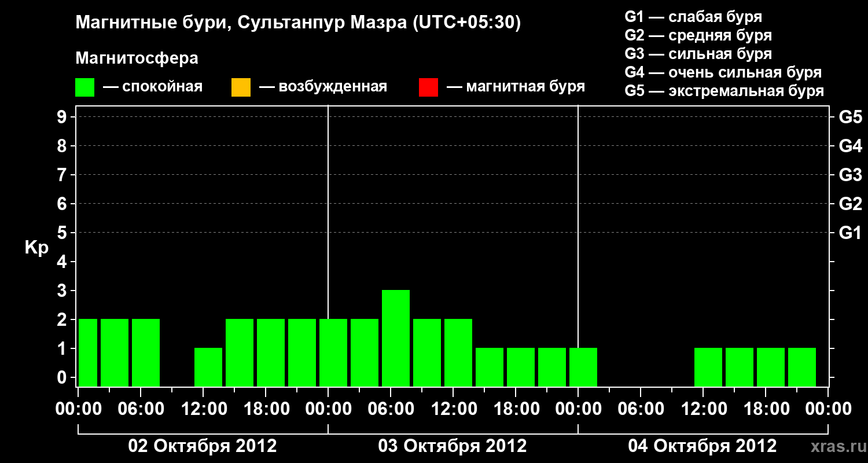Click the green 'спокойная' legend swatch
This screenshot has height=463, width=868.
click(85, 87)
